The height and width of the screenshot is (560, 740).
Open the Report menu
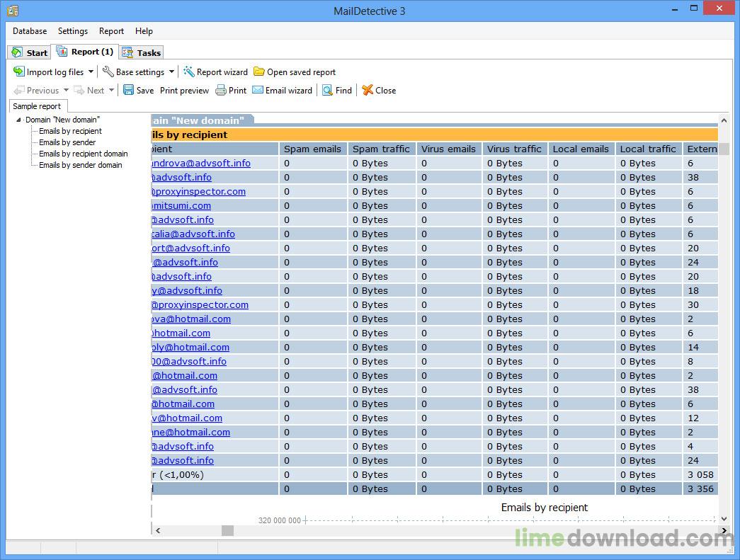[x=111, y=31]
